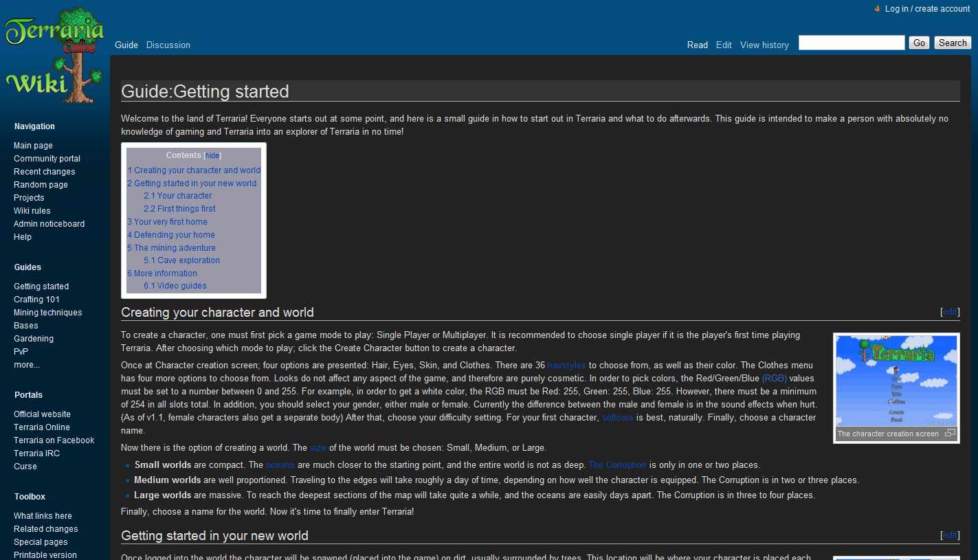Jump to 5.1 Cave exploration

click(x=181, y=260)
